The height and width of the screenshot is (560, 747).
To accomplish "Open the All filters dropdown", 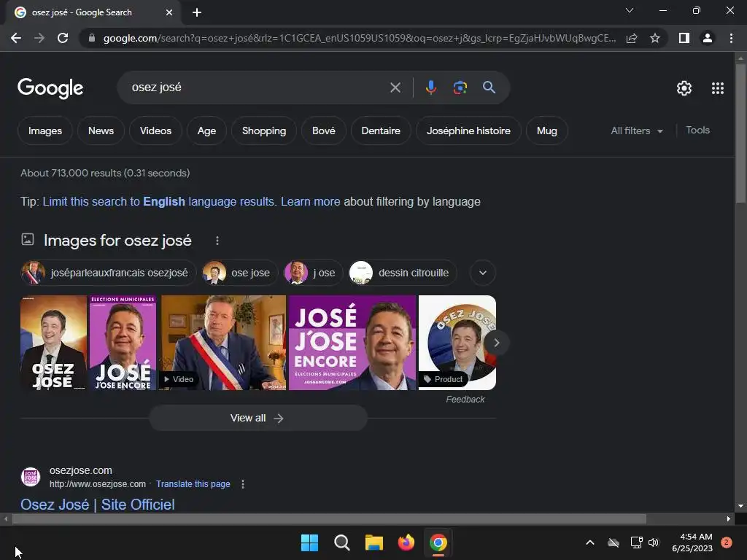I will pos(637,131).
